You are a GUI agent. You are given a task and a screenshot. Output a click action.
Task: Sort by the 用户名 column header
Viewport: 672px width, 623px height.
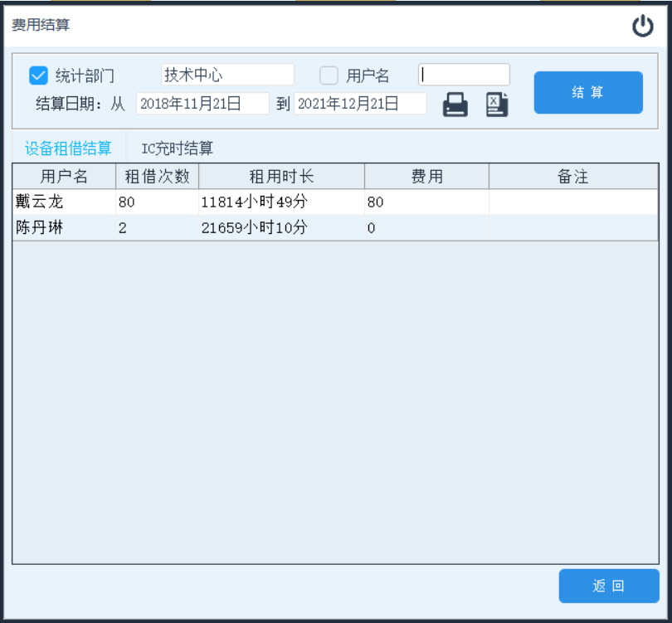(64, 176)
